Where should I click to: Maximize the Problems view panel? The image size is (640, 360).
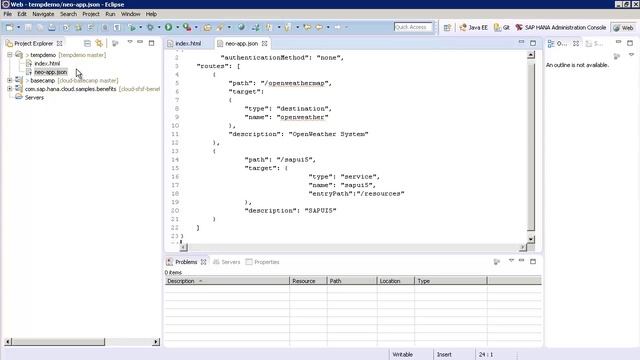(x=533, y=261)
